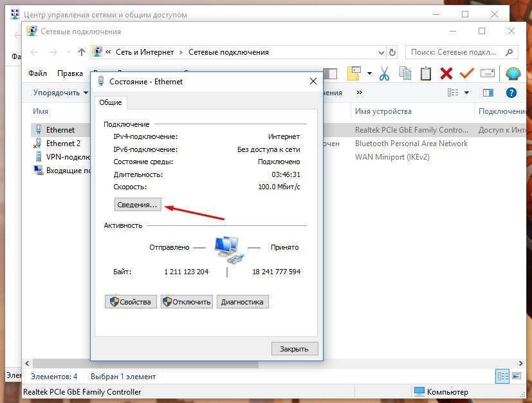Click the yellow folder options icon
Screen dimensions: 532x403
click(354, 73)
